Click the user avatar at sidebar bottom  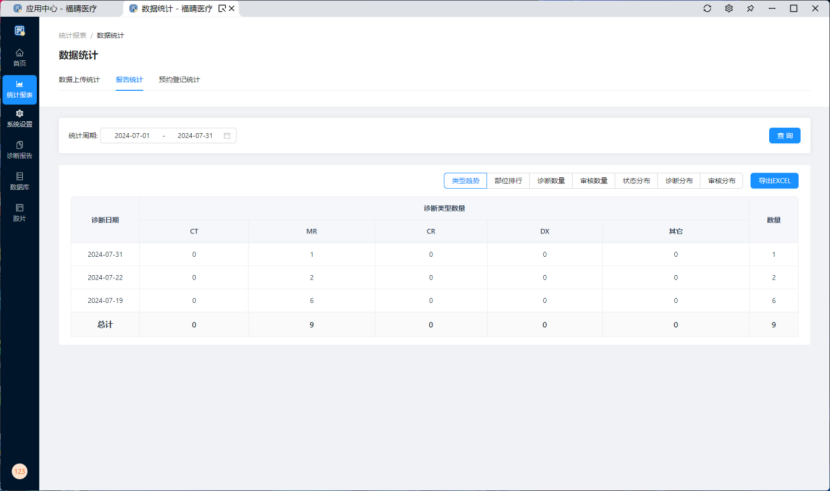point(19,471)
